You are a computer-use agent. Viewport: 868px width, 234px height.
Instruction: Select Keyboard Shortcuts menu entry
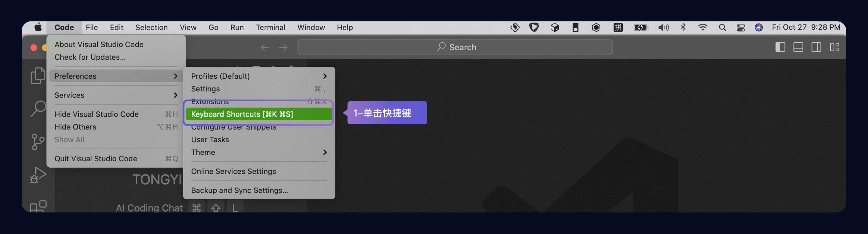pyautogui.click(x=259, y=114)
